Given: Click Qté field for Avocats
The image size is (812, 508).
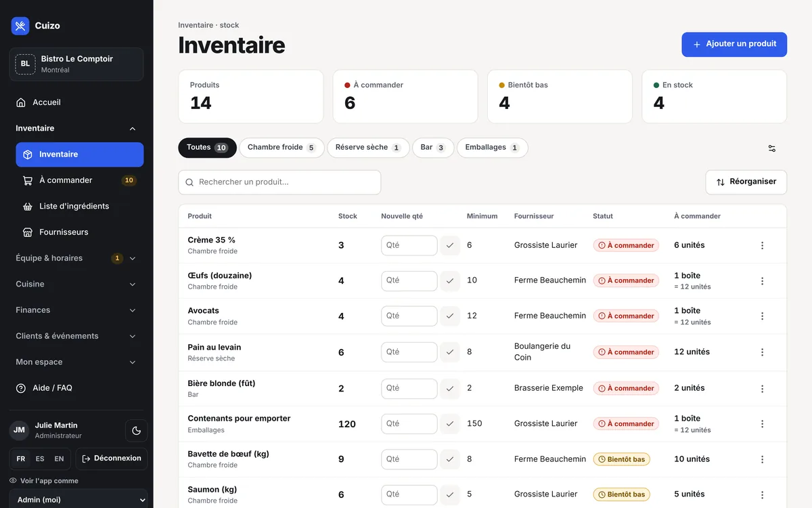Looking at the screenshot, I should pos(409,316).
